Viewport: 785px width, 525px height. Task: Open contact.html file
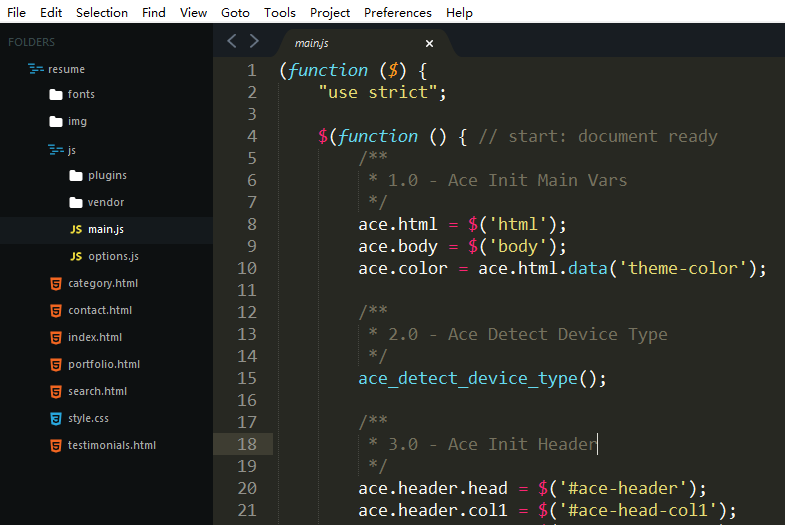100,310
